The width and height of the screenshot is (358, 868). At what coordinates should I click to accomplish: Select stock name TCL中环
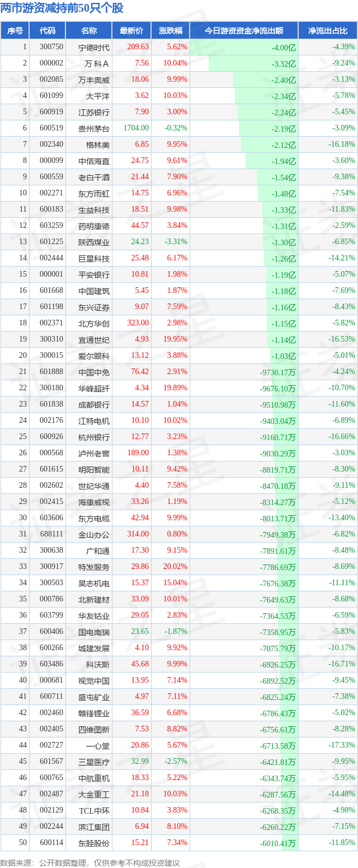coord(95,811)
